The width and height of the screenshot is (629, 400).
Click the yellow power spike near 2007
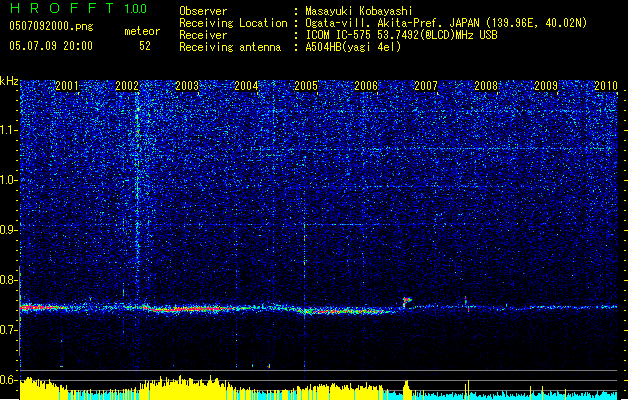point(407,390)
